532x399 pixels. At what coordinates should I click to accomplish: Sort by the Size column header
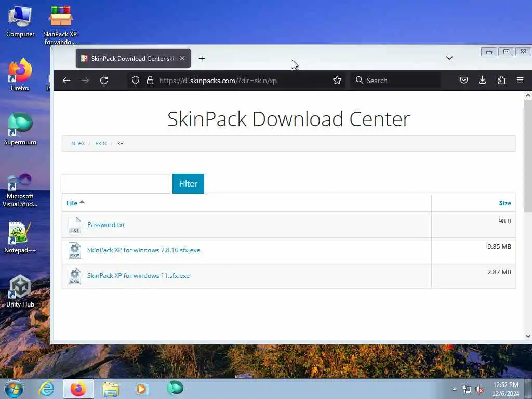tap(505, 203)
